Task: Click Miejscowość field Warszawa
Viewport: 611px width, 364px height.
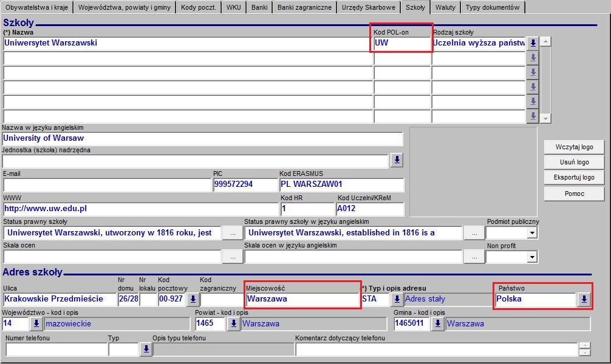Action: click(302, 299)
